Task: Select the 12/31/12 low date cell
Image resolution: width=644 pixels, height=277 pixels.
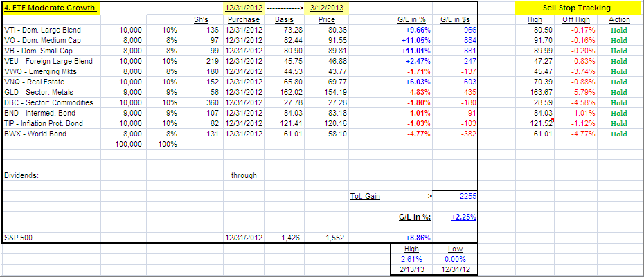Action: [456, 269]
